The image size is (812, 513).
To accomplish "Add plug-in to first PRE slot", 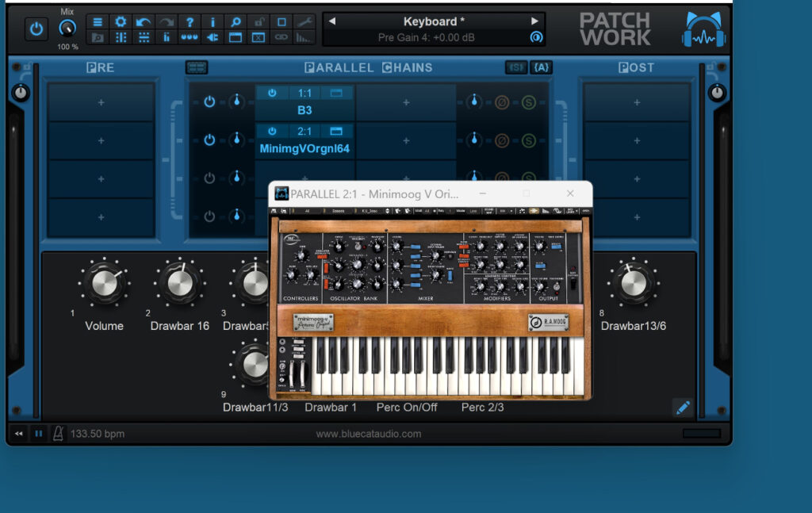I will point(101,102).
